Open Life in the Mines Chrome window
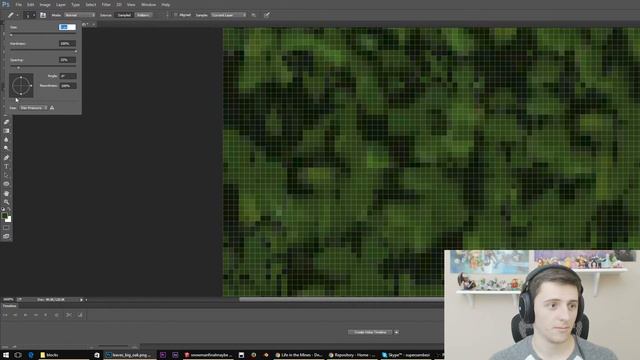 299,355
